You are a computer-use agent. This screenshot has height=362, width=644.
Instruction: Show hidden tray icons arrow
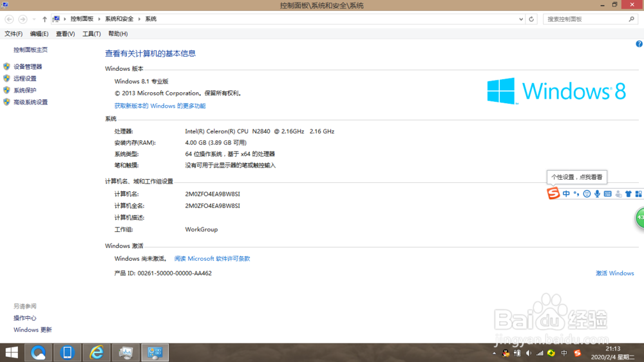[494, 353]
